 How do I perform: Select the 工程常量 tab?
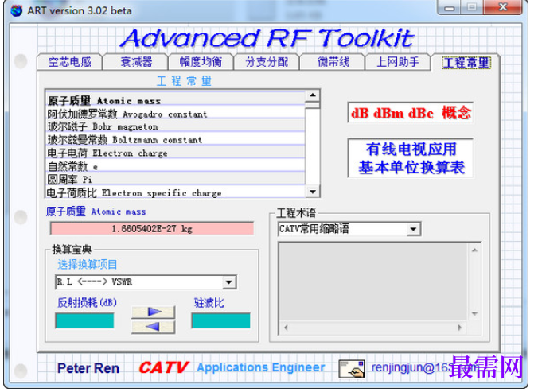466,63
